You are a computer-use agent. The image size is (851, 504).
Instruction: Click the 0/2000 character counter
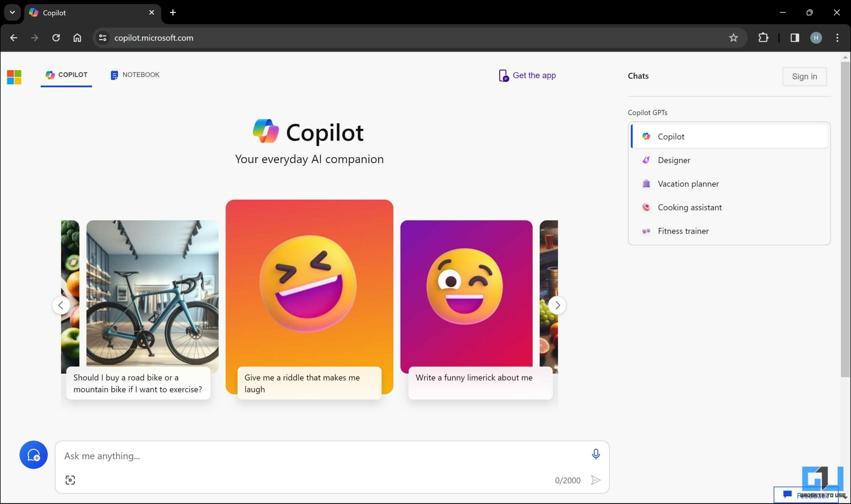point(567,480)
